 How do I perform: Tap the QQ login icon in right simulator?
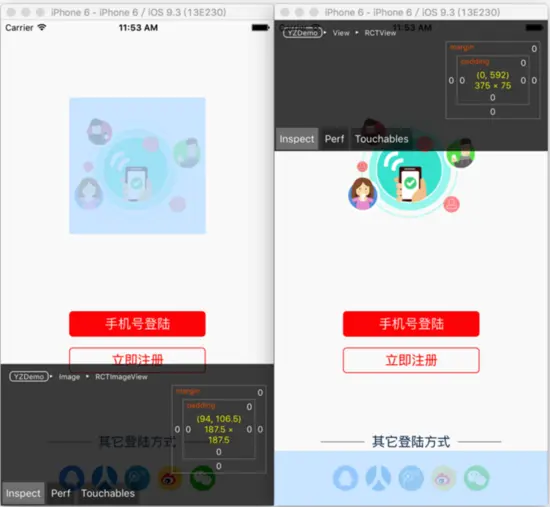coord(345,478)
